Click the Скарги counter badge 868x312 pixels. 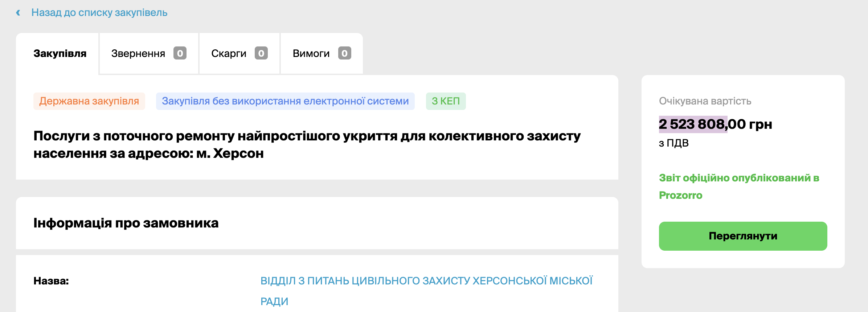coord(261,53)
